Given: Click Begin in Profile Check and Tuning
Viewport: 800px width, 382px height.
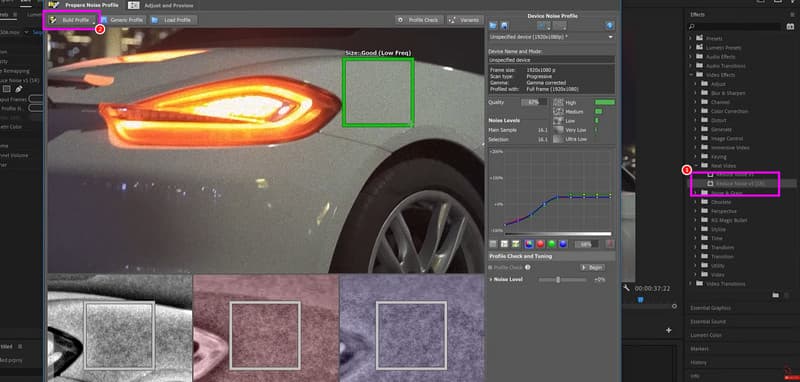Looking at the screenshot, I should click(x=592, y=267).
